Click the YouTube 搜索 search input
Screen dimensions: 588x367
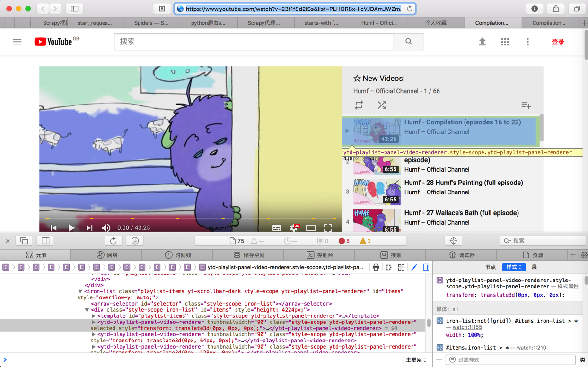tap(254, 42)
